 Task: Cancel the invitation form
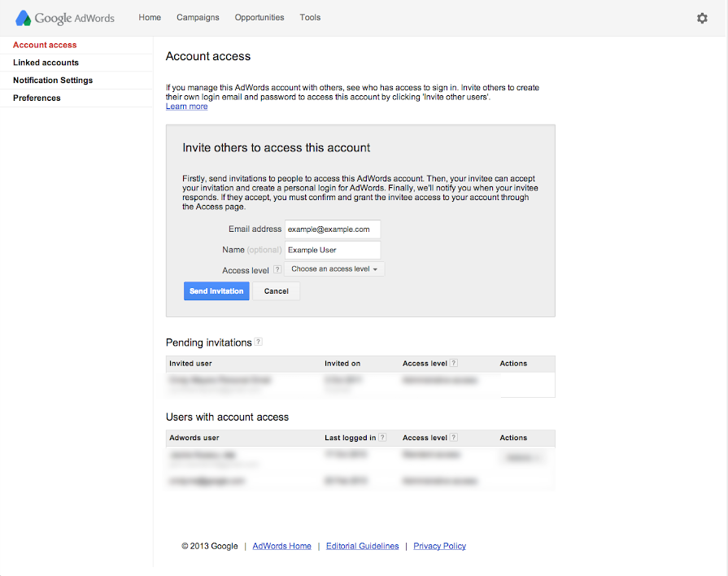276,291
